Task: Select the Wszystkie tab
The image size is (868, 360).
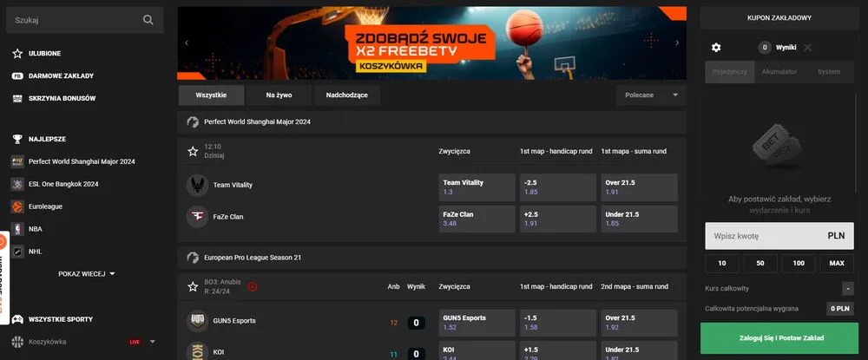Action: point(211,95)
